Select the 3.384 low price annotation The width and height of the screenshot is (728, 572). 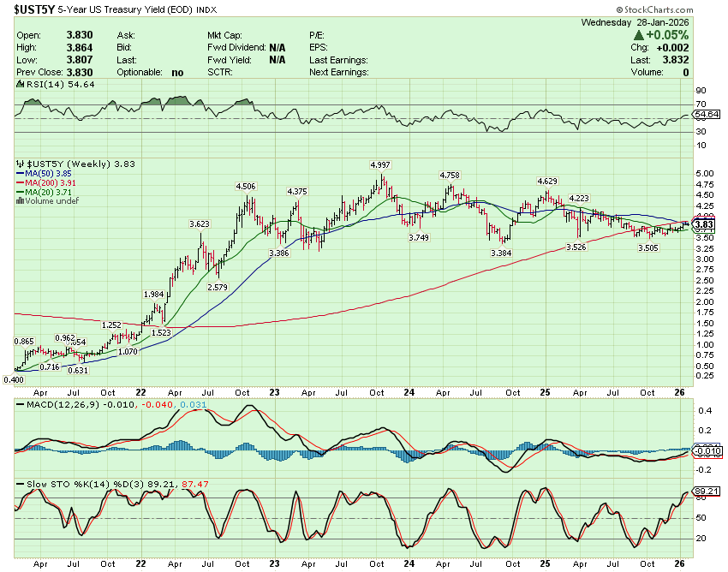[501, 253]
